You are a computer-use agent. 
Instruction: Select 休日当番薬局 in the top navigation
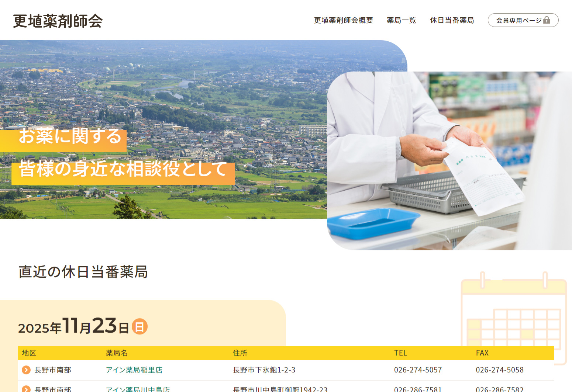(452, 20)
